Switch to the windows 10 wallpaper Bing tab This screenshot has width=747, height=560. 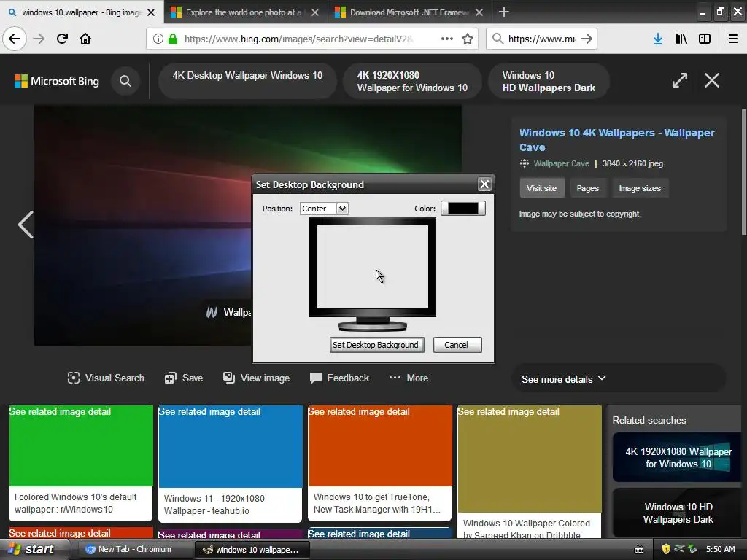click(82, 12)
